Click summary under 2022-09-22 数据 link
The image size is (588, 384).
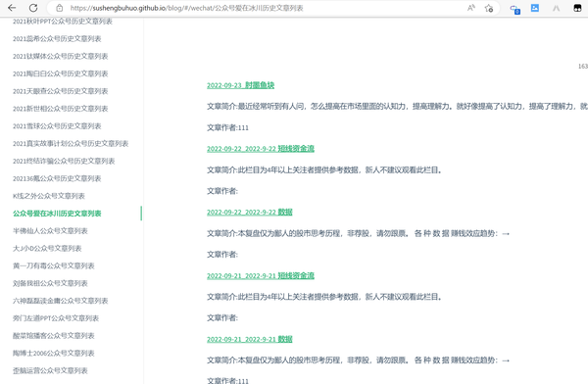click(358, 233)
